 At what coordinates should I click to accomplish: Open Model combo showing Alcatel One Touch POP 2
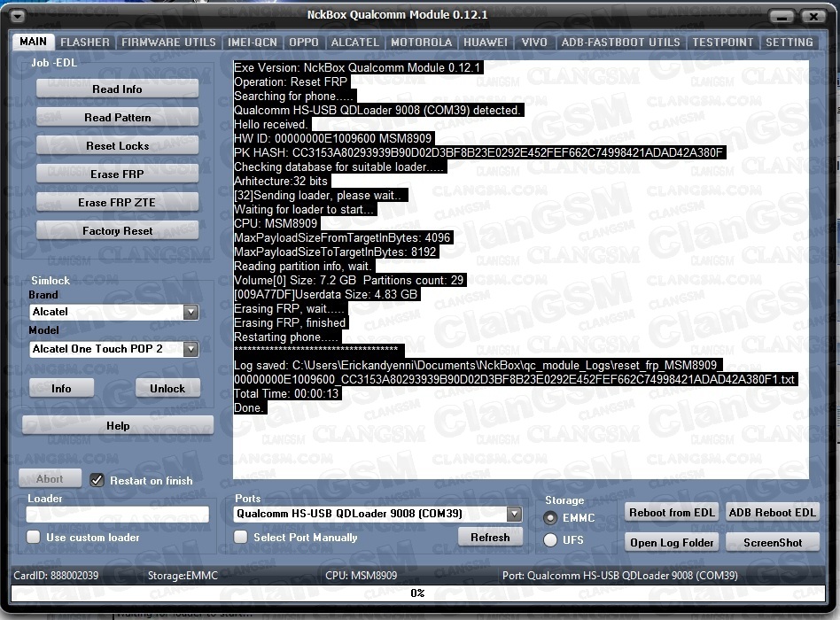tap(113, 349)
